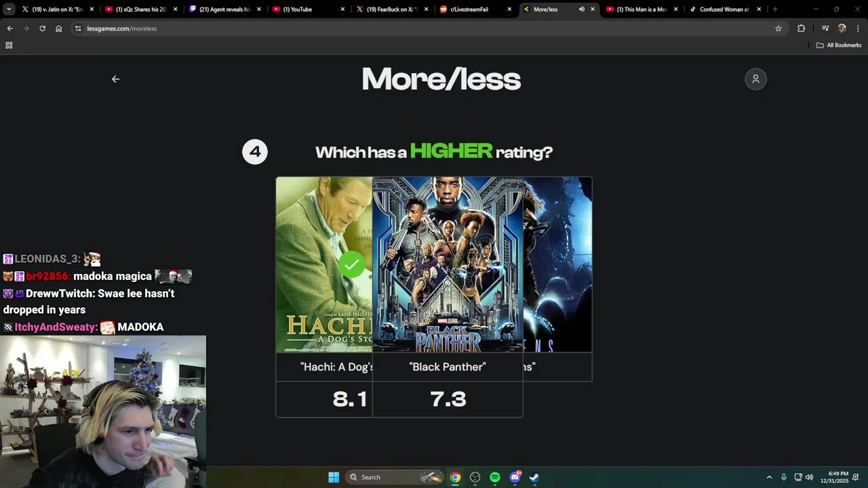Click the Windows taskbar Search box
868x488 pixels.
(x=395, y=477)
